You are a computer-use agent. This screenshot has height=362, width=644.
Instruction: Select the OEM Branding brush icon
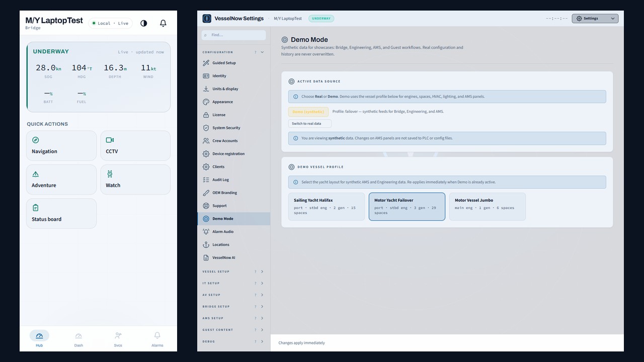tap(206, 193)
